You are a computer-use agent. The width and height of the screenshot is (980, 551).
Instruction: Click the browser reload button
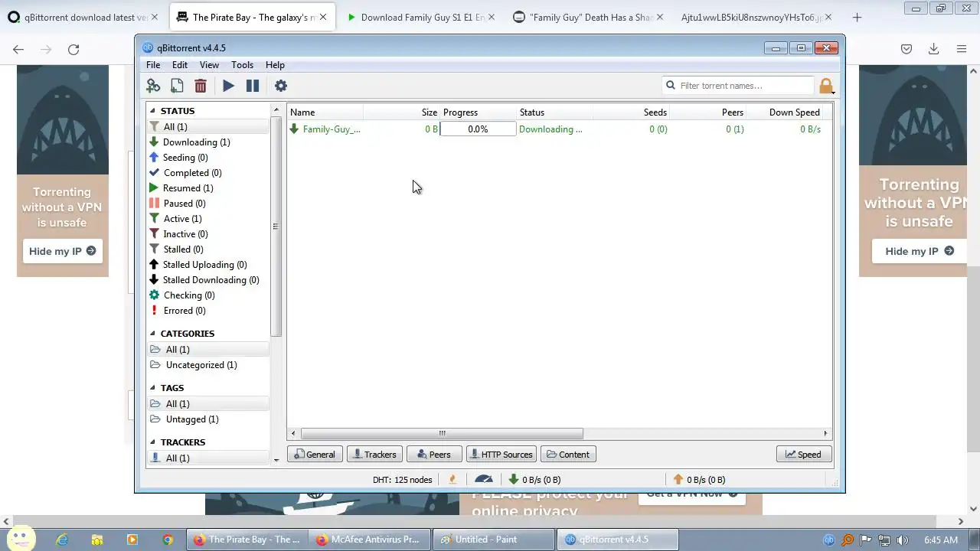pos(73,49)
